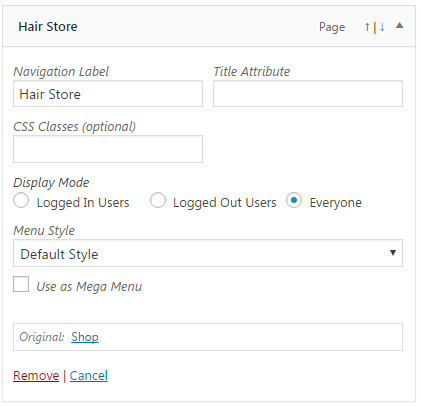Click the Menu Style dropdown arrow
The height and width of the screenshot is (407, 421).
393,253
